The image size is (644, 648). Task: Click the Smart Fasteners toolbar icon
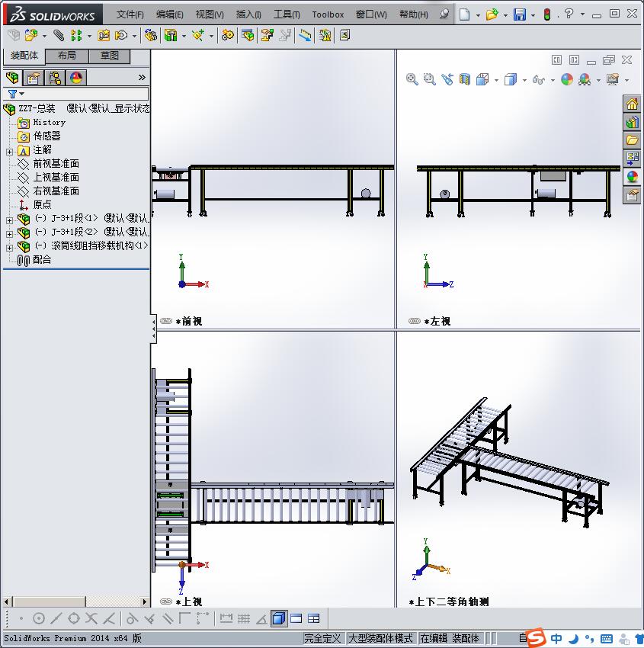104,36
